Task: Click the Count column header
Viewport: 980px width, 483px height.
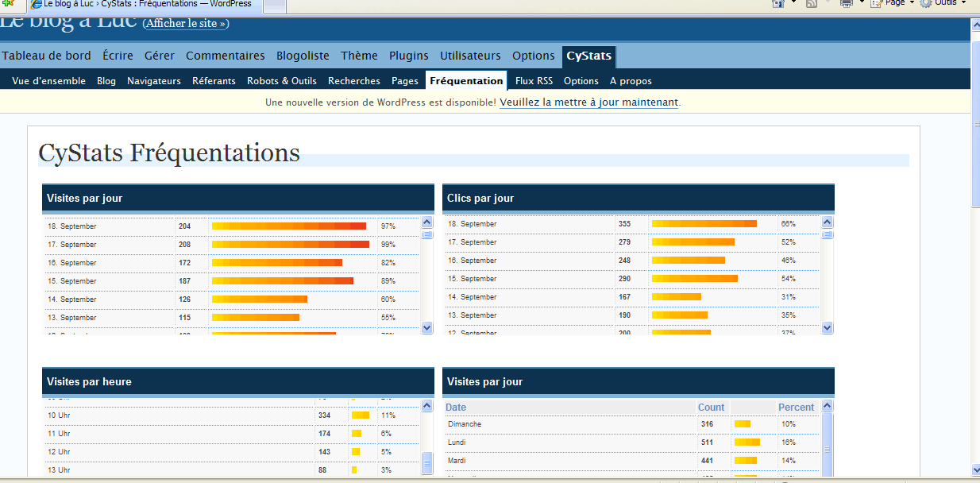Action: [x=712, y=408]
